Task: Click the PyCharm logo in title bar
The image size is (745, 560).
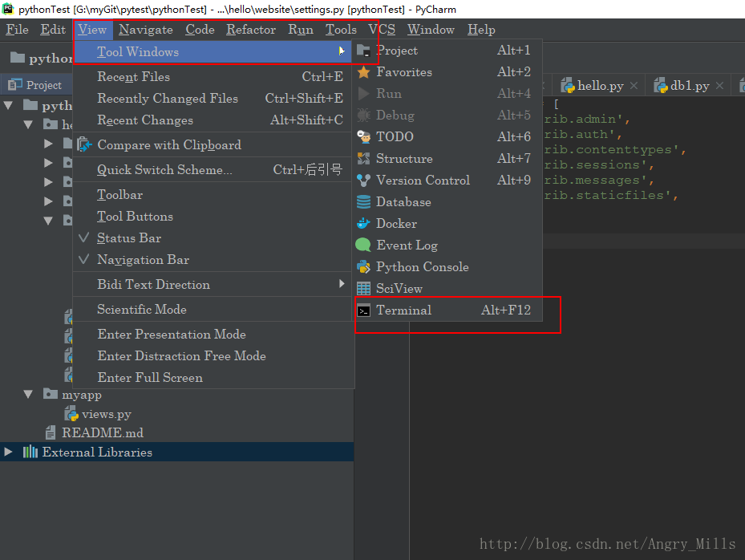Action: tap(8, 8)
